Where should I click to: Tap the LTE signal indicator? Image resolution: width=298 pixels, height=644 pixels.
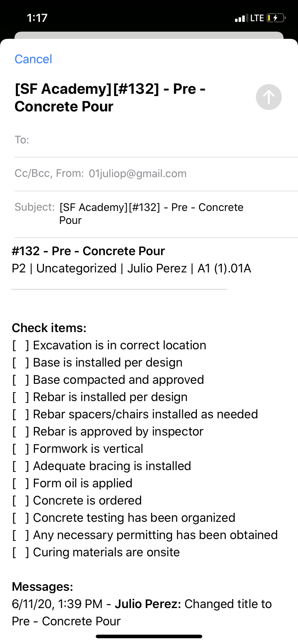click(x=257, y=18)
